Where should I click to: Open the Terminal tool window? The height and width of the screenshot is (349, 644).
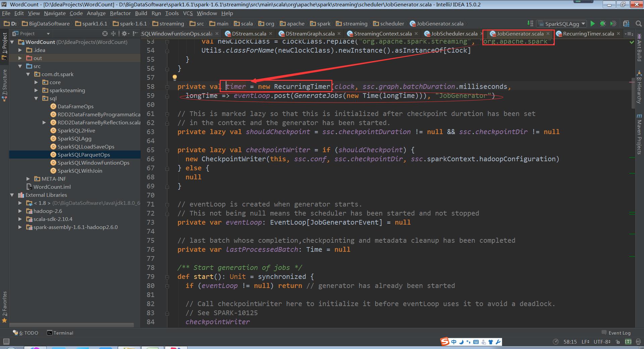[x=60, y=333]
